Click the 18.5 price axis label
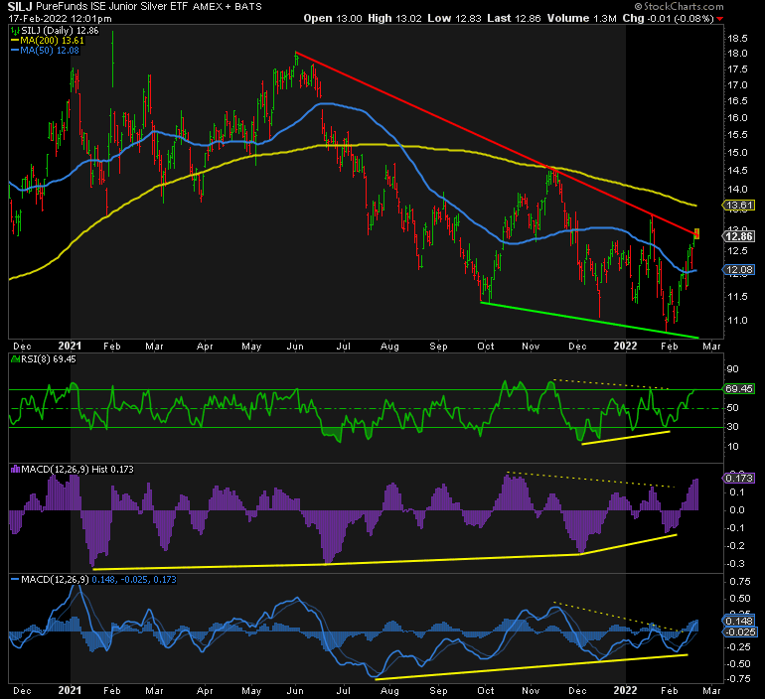This screenshot has width=765, height=700. [737, 39]
